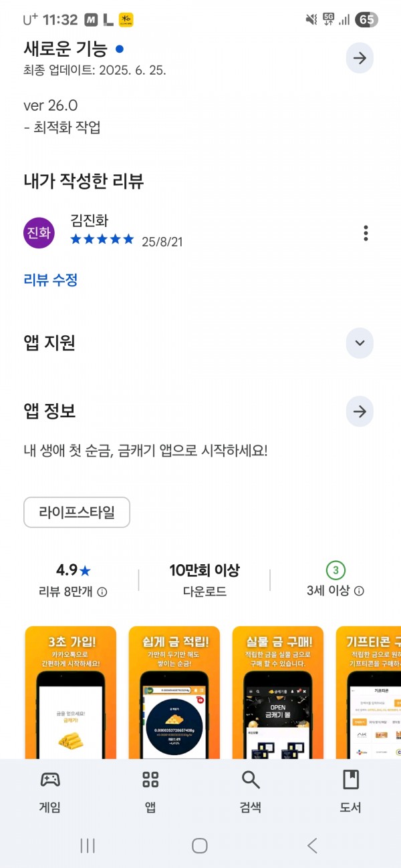Viewport: 401px width, 868px height.
Task: Open the review's three-dot options menu
Action: pos(366,233)
